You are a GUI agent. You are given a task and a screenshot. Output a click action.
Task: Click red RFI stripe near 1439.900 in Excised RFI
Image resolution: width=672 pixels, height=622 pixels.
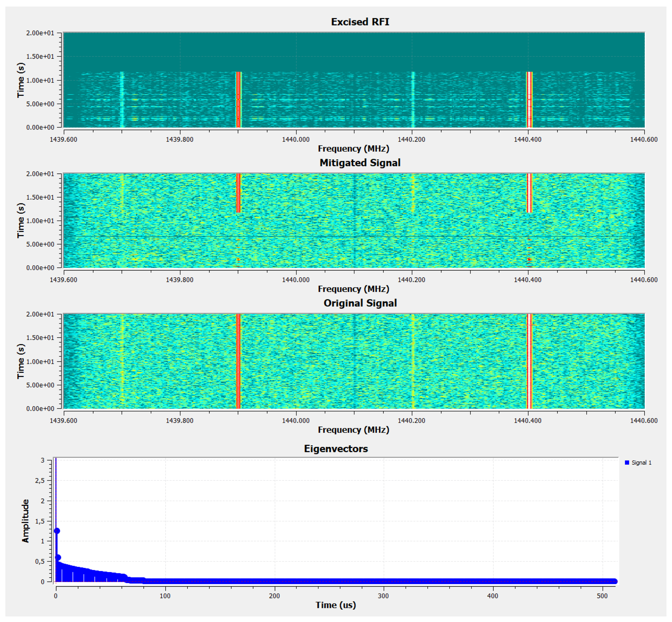click(238, 100)
